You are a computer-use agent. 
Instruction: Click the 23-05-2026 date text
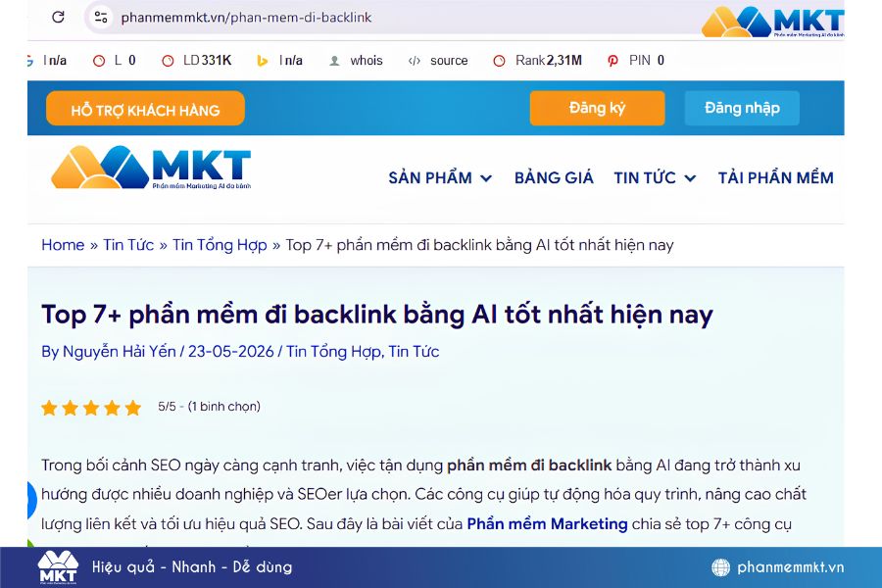coord(230,352)
